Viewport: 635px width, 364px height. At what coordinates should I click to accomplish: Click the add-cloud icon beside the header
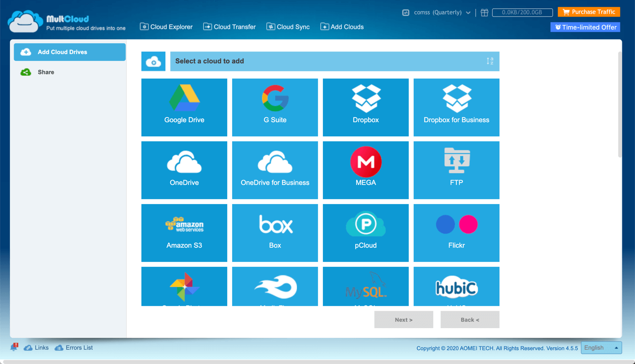(153, 61)
